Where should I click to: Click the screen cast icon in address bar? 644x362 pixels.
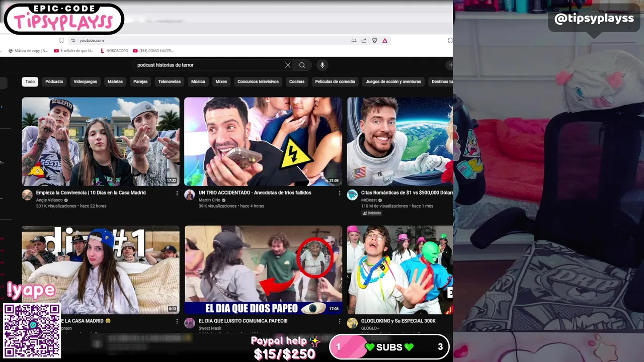[x=354, y=40]
